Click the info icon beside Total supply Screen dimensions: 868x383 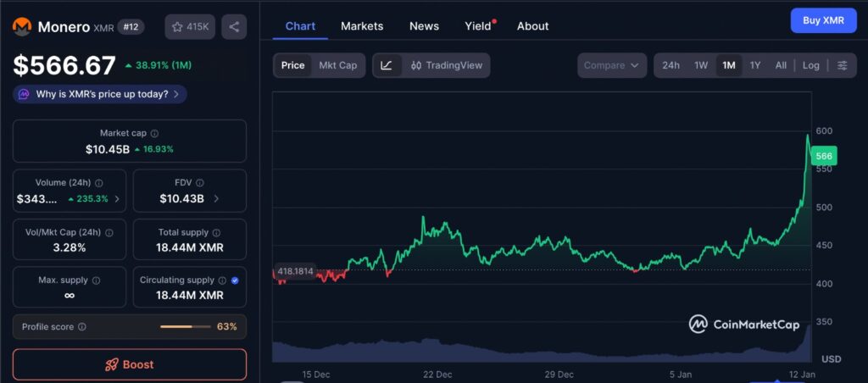click(216, 233)
